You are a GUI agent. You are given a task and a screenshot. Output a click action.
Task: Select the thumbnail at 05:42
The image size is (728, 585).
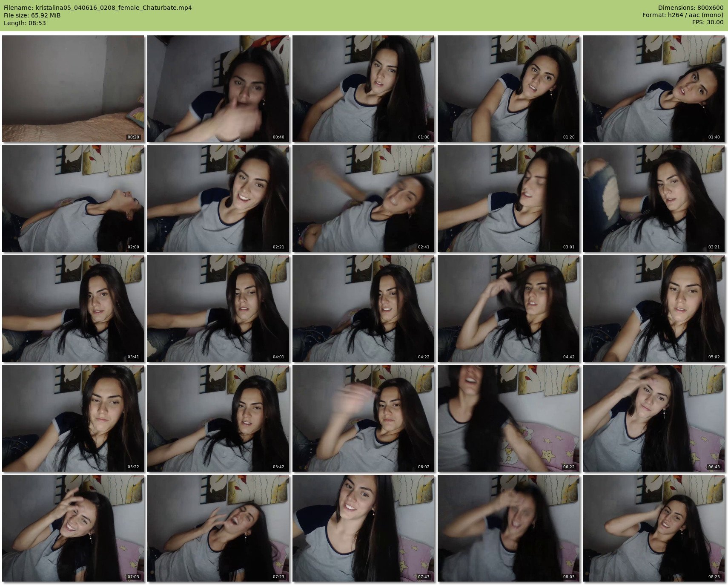point(218,418)
